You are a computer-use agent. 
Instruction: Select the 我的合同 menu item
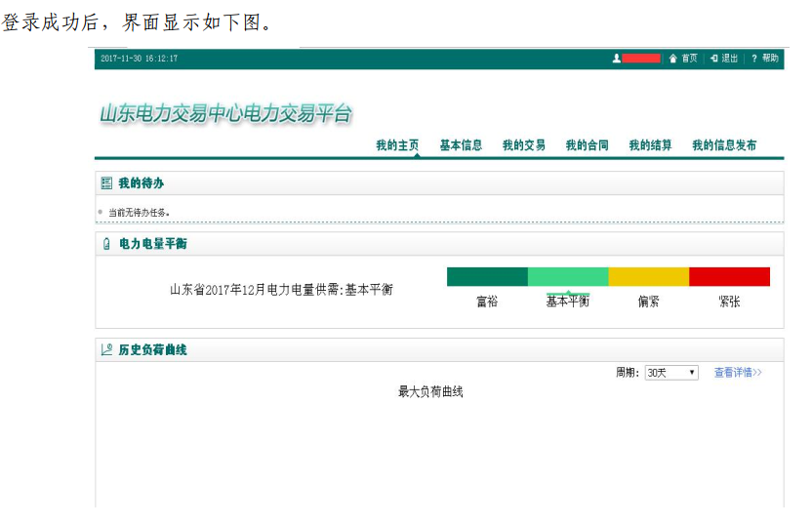tap(587, 145)
